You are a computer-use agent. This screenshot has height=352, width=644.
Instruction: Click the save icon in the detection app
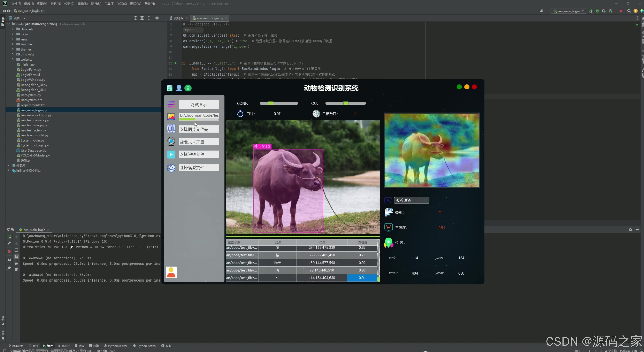click(x=170, y=88)
